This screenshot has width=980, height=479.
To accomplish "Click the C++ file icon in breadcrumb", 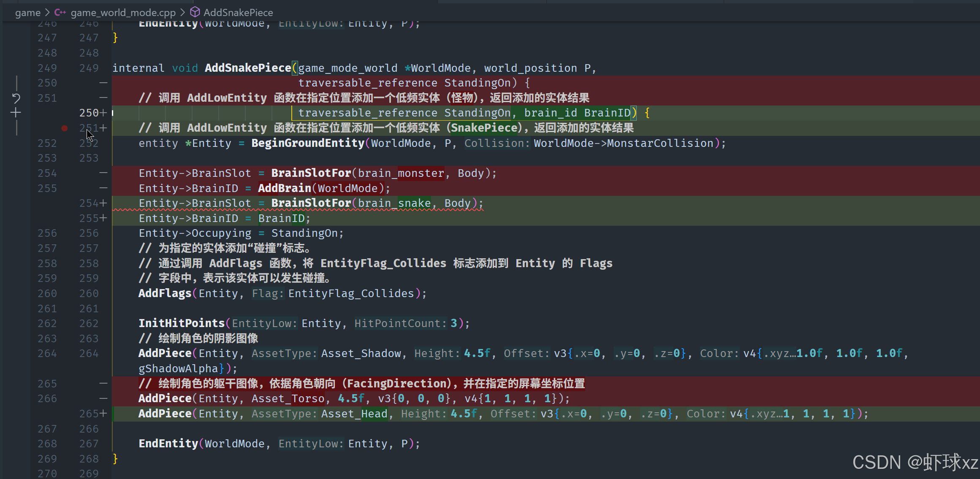I will point(60,13).
